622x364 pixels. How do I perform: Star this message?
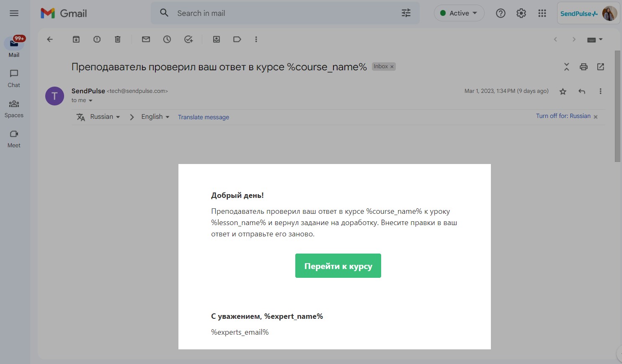pyautogui.click(x=563, y=91)
